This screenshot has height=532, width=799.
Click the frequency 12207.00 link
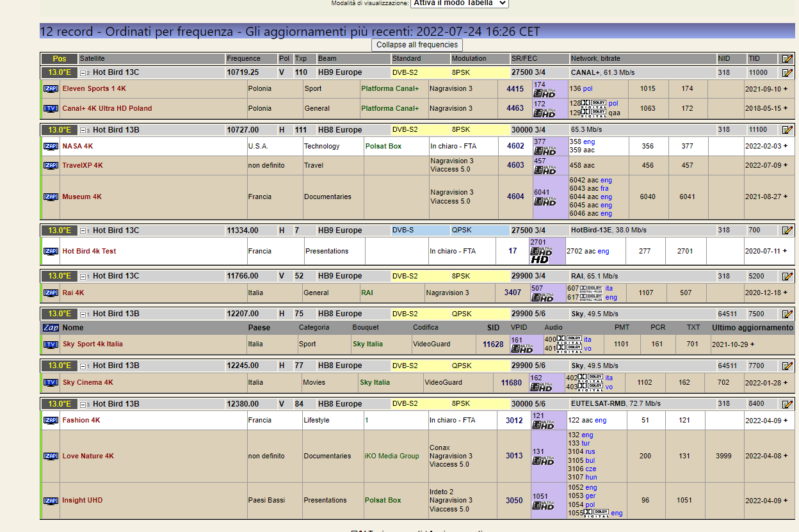pyautogui.click(x=243, y=314)
